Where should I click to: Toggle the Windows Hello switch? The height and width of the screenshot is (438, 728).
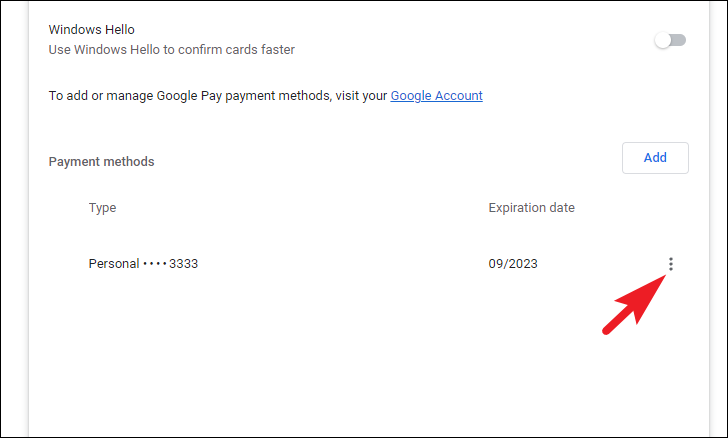pyautogui.click(x=669, y=41)
